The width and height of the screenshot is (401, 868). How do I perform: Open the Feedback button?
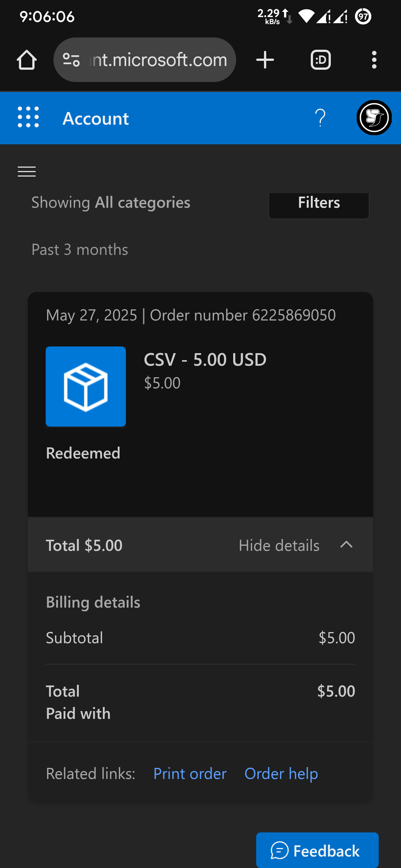317,850
